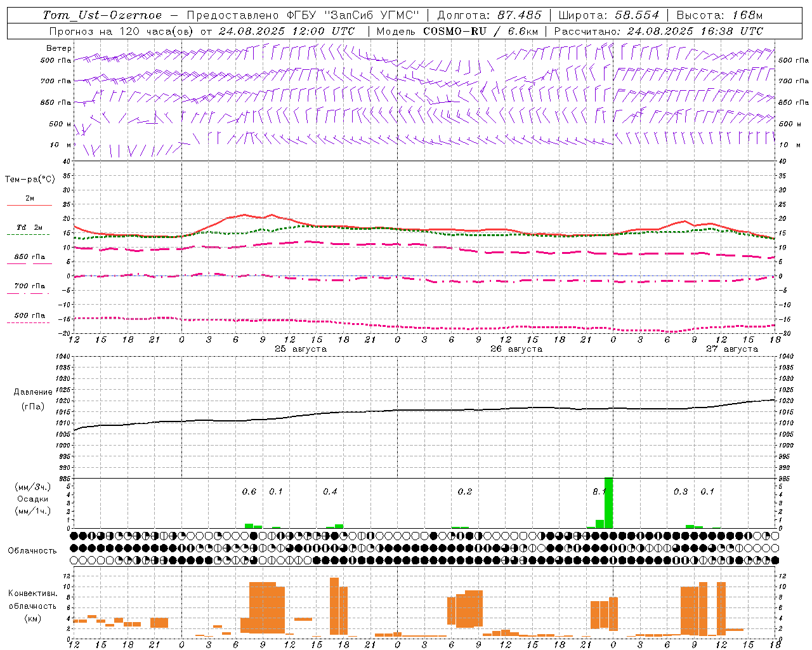Click the Высота: 168м value
The image size is (812, 650).
click(719, 15)
